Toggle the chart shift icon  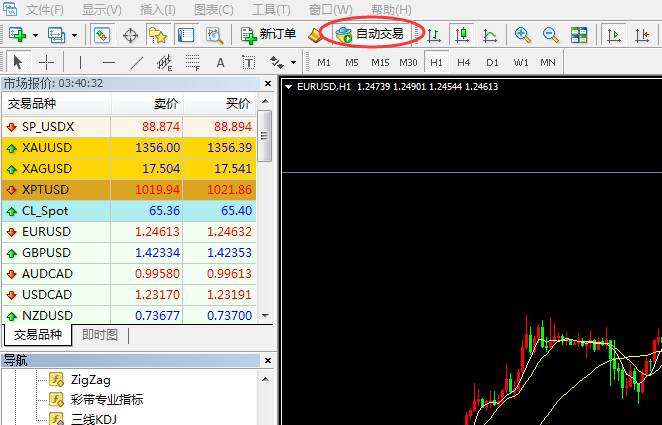642,35
